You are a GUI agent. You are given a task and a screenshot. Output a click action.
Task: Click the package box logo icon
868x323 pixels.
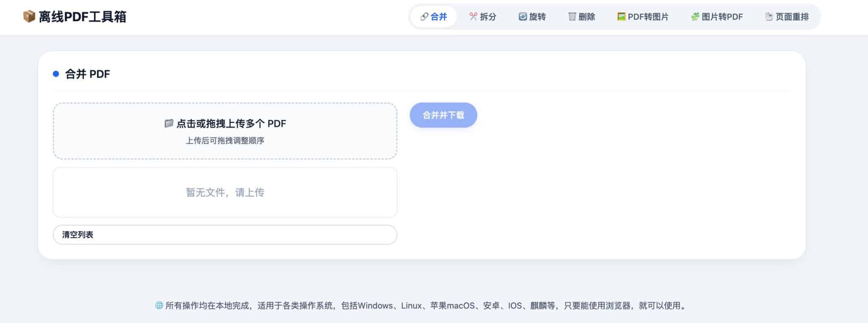(29, 17)
